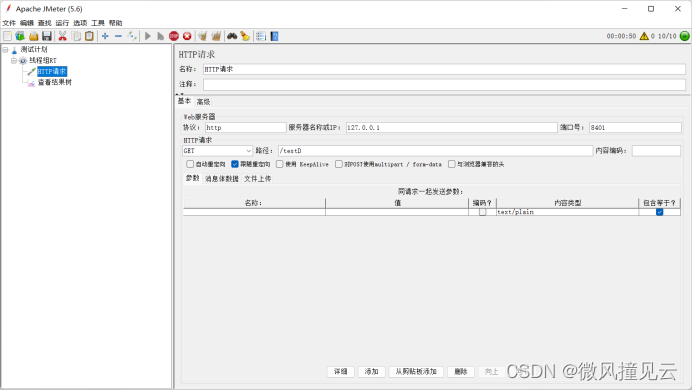Screen dimensions: 692x390
Task: Click the 详细 button
Action: 341,372
